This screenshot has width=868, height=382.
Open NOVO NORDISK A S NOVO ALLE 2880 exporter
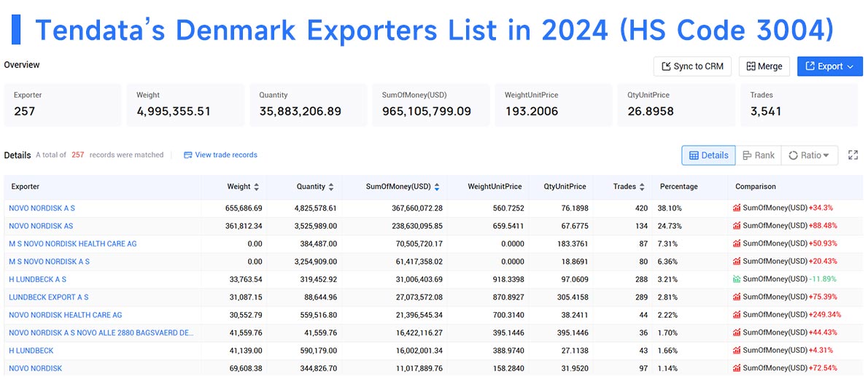pyautogui.click(x=101, y=332)
